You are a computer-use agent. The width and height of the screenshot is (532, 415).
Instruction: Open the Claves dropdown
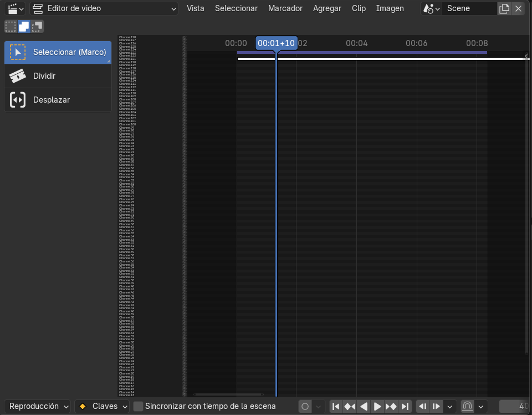[x=101, y=406]
